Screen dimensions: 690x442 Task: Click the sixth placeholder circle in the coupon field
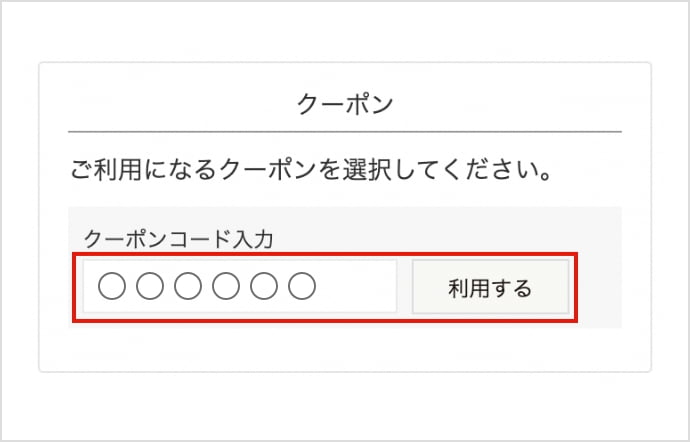coord(301,288)
